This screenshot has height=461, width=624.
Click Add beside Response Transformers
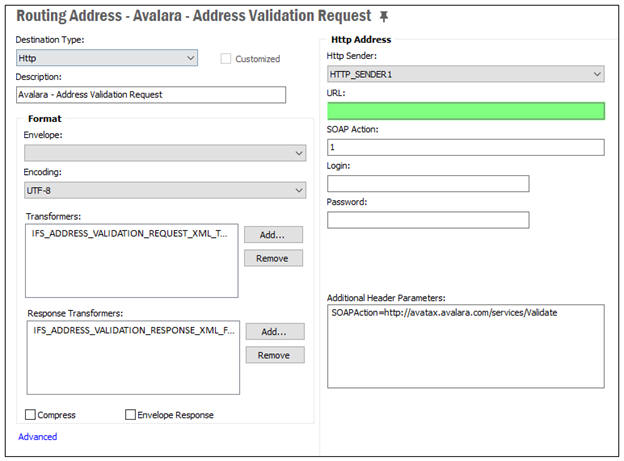tap(275, 332)
